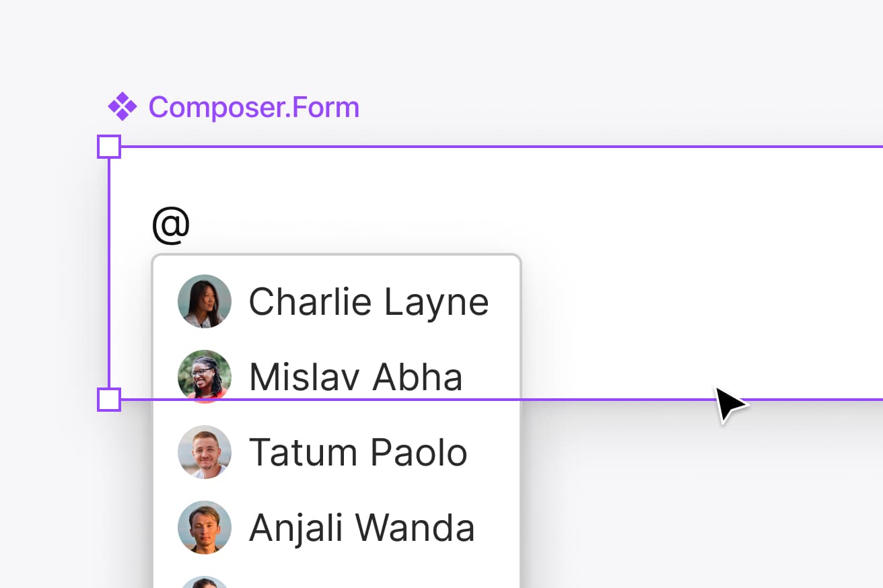
Task: Click Anjali Wanda's avatar photo
Action: click(205, 527)
